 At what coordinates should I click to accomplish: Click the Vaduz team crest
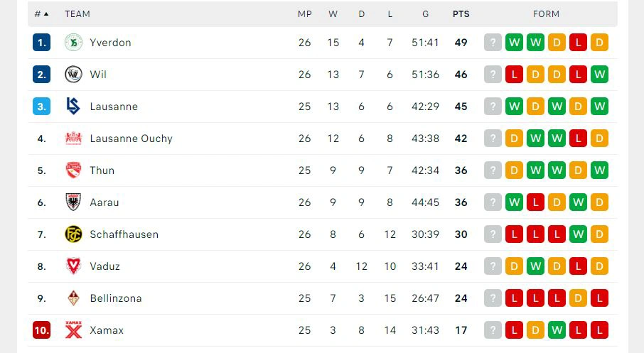click(73, 266)
